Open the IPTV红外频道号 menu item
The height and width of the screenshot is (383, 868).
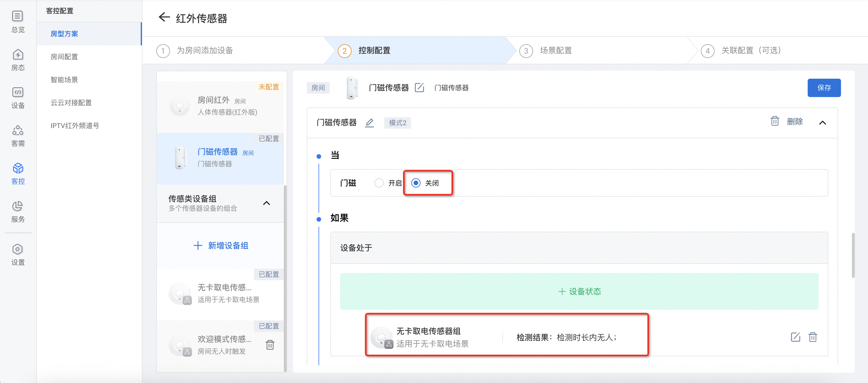89,125
